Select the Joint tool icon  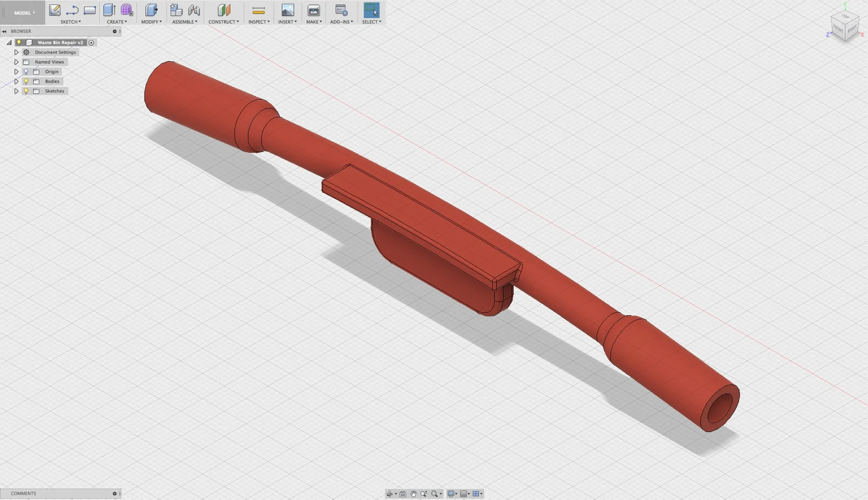coord(194,10)
